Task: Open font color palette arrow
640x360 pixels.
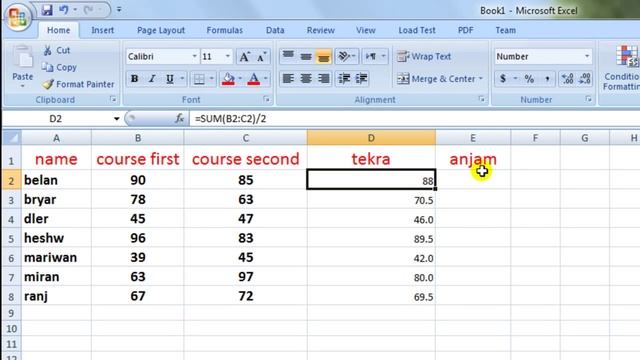Action: point(265,79)
